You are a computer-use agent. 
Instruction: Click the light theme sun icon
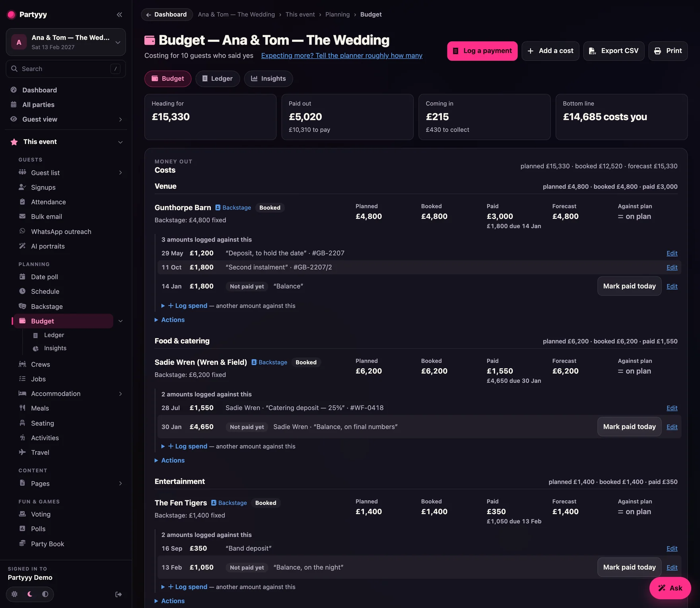tap(15, 594)
